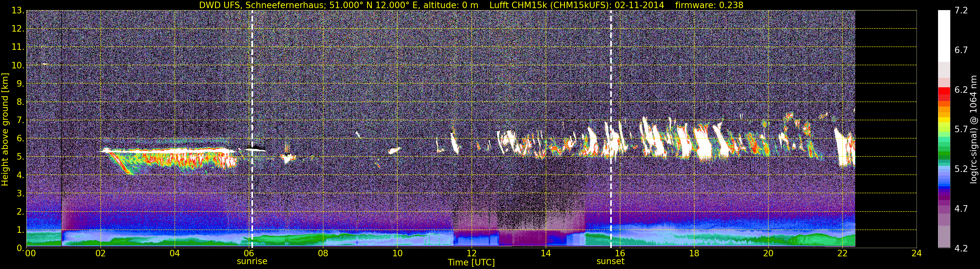Image resolution: width=980 pixels, height=269 pixels.
Task: Click the dashed white sunset marker line
Action: pos(611,129)
